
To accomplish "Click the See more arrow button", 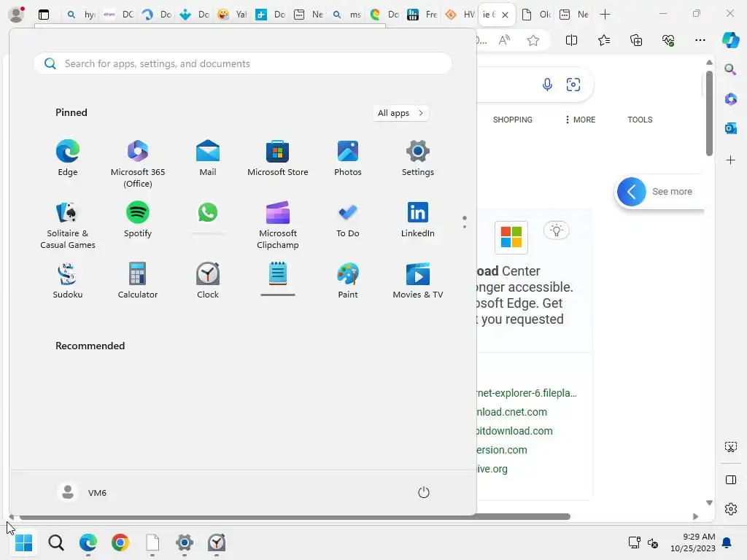I will (631, 192).
